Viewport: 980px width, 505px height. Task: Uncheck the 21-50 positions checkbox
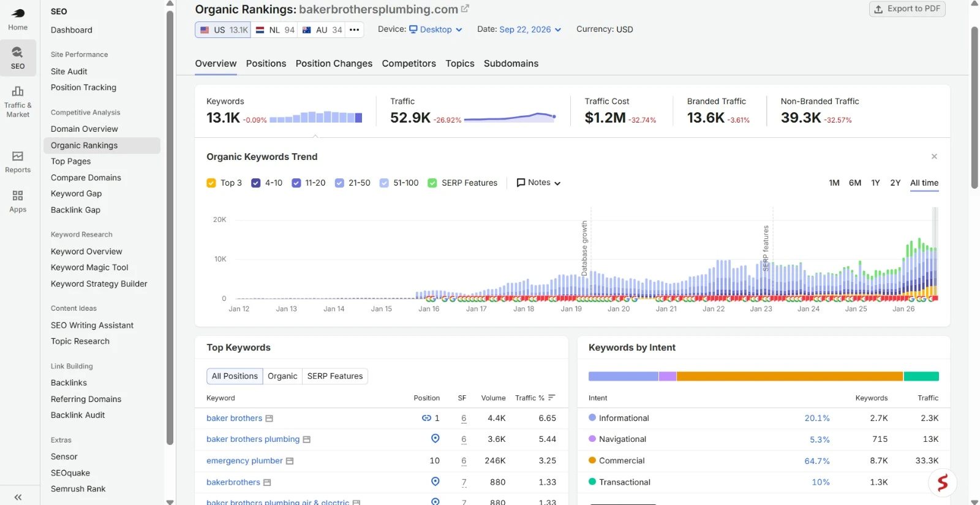point(339,183)
